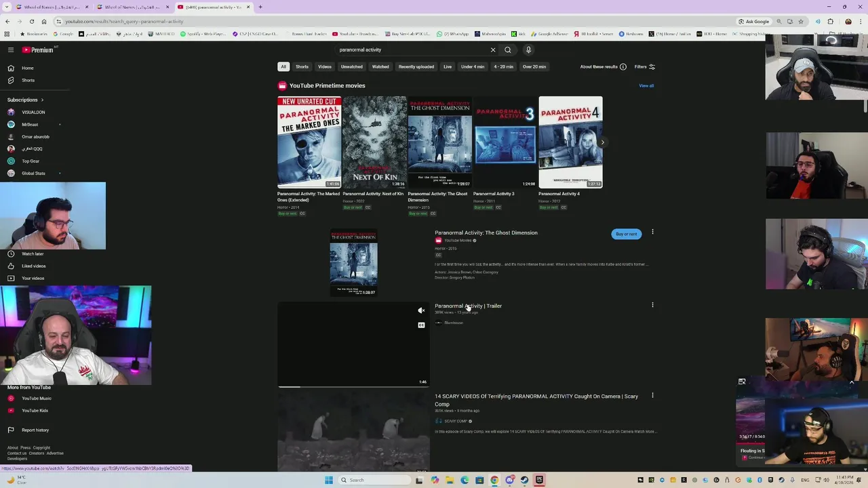Open Liked videos in sidebar

pos(33,266)
